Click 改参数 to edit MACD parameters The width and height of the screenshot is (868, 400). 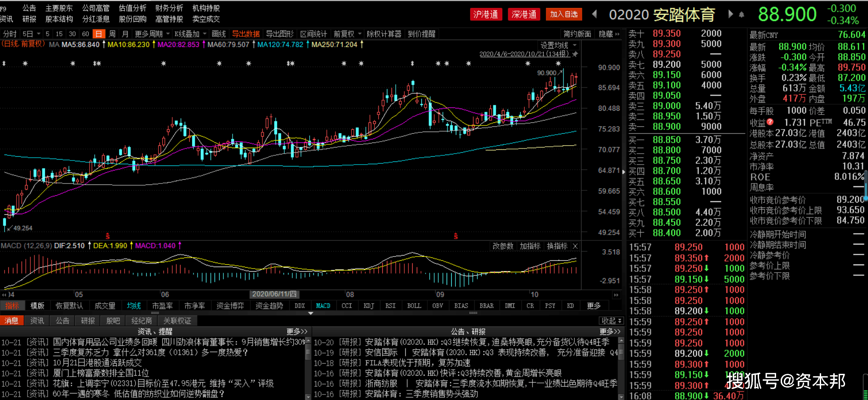click(x=503, y=246)
